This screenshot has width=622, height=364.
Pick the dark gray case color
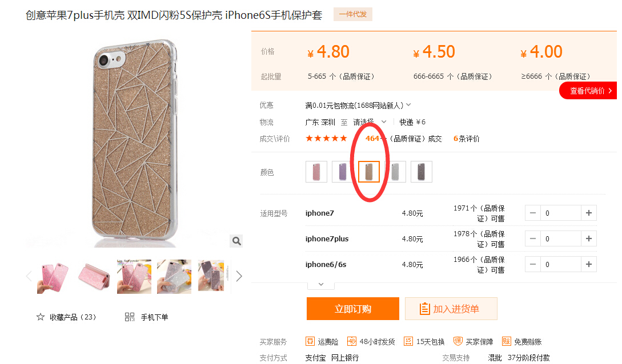[x=422, y=172]
